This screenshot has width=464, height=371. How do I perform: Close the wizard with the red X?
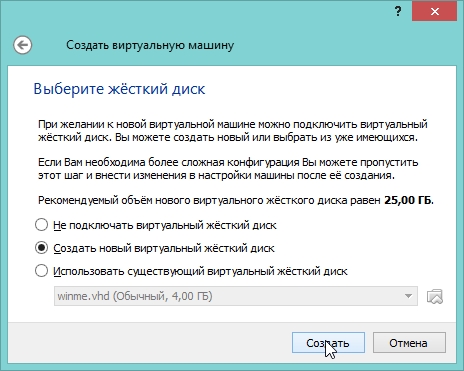434,12
